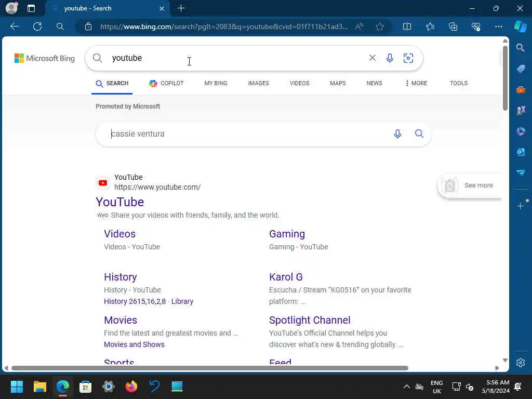532x399 pixels.
Task: Switch to the VIDEOS tab
Action: coord(299,84)
